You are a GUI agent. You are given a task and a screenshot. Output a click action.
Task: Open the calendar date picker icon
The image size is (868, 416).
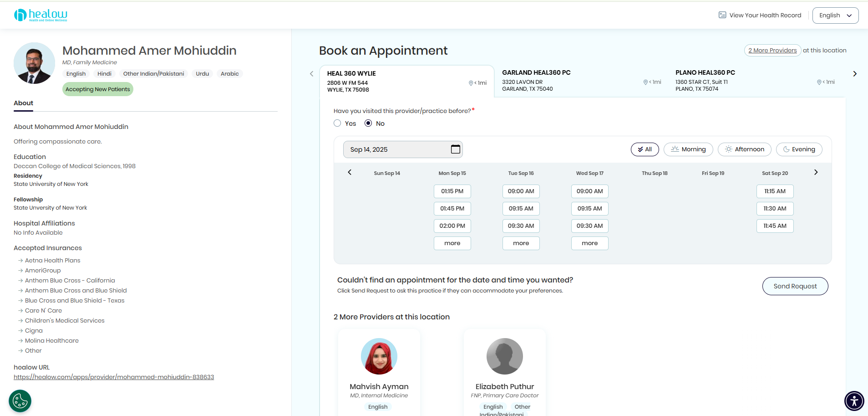tap(455, 149)
